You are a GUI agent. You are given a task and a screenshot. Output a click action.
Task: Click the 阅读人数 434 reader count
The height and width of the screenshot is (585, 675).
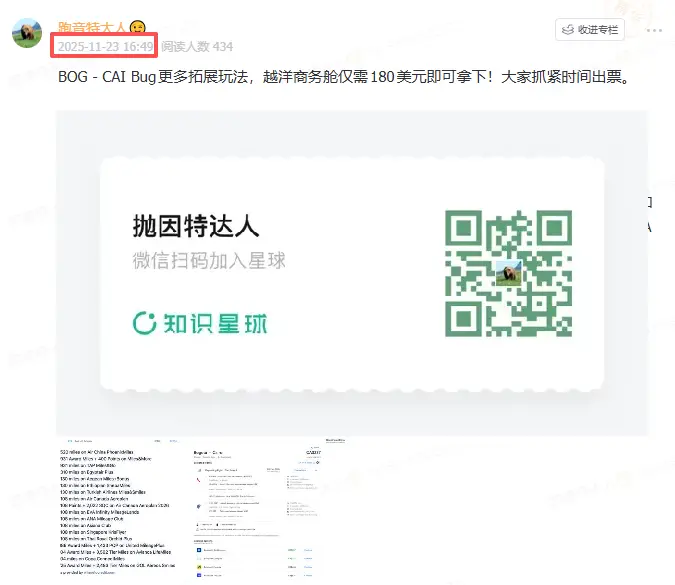coord(197,46)
